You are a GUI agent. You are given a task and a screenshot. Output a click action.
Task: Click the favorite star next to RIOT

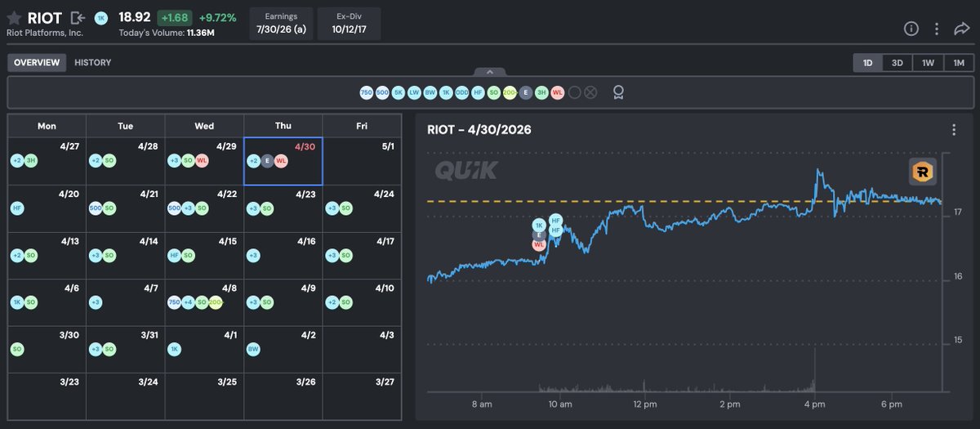click(x=15, y=18)
